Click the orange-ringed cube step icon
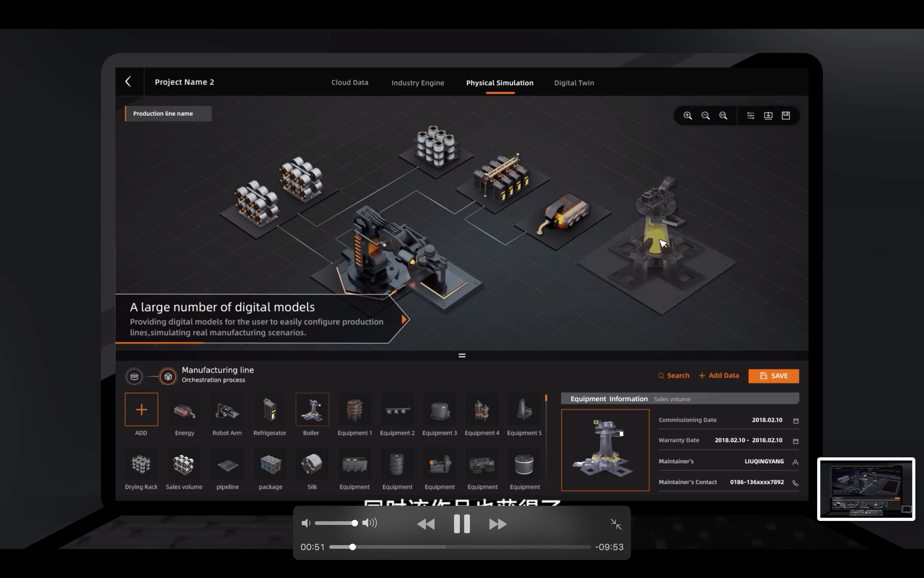Screen dimensions: 924x578 168,376
